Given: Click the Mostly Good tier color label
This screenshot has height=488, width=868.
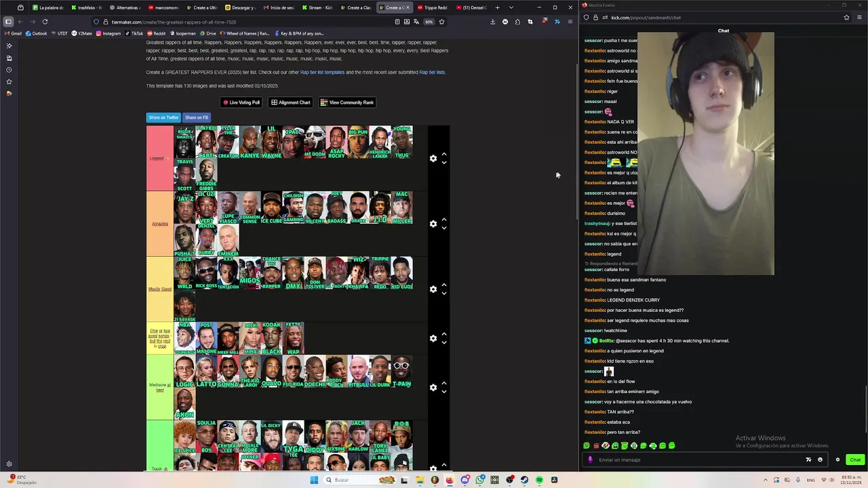Looking at the screenshot, I should click(160, 289).
